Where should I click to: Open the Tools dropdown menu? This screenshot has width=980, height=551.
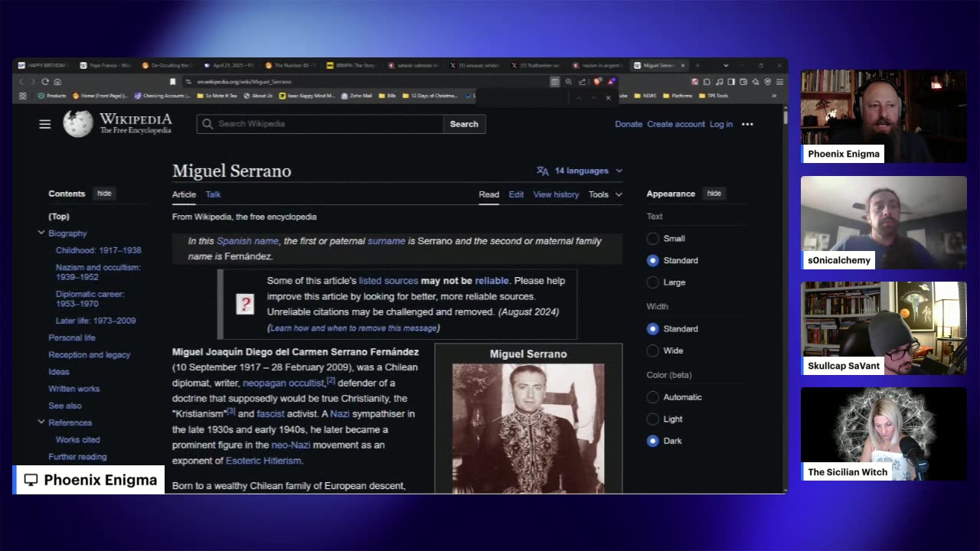point(605,194)
